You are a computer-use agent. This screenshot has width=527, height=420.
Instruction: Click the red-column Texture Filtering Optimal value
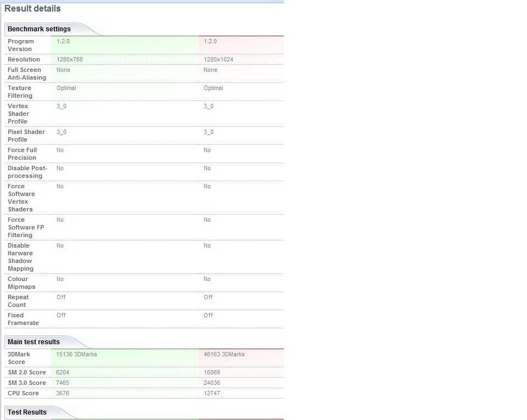pyautogui.click(x=214, y=88)
